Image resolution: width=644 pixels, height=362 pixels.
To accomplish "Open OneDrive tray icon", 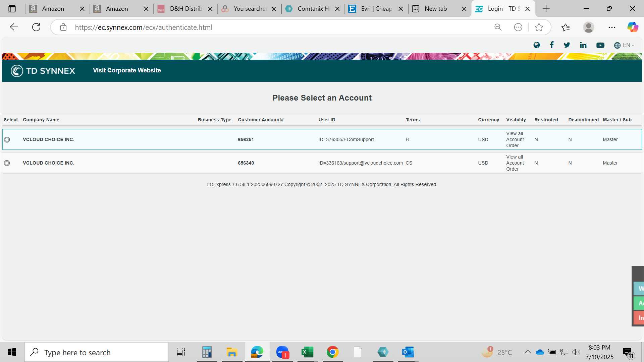I will (540, 352).
